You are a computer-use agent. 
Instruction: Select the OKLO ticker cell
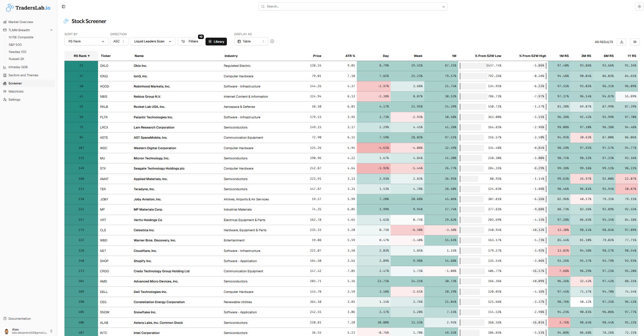click(x=104, y=66)
